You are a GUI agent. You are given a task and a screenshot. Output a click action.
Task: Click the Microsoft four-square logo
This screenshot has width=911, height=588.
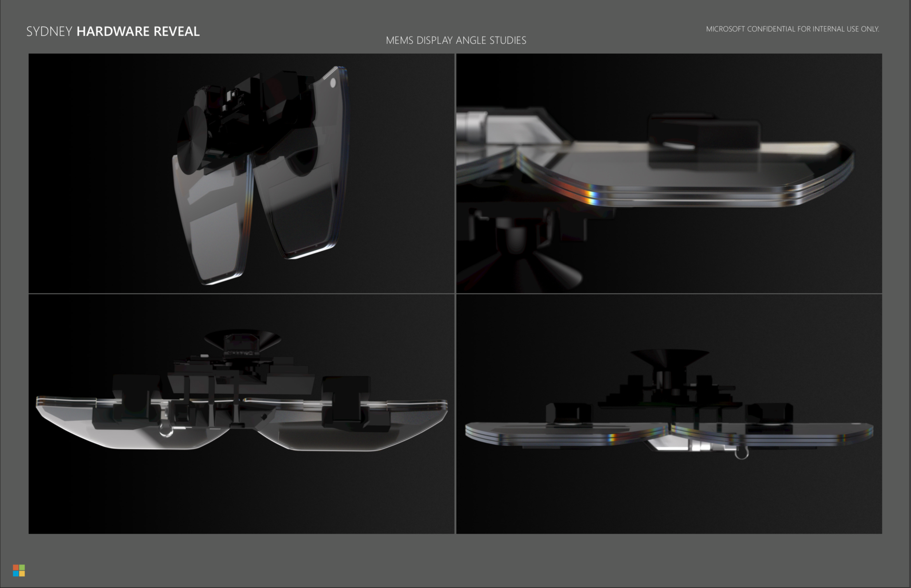[x=19, y=571]
